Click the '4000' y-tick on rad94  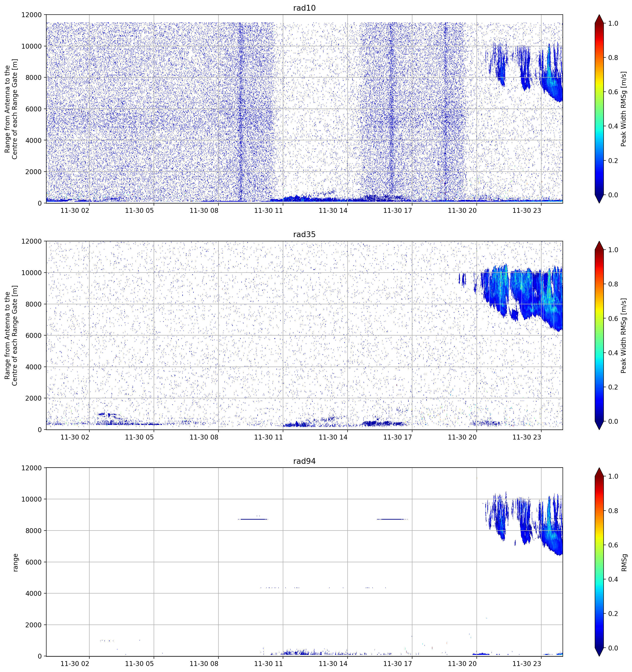34,593
